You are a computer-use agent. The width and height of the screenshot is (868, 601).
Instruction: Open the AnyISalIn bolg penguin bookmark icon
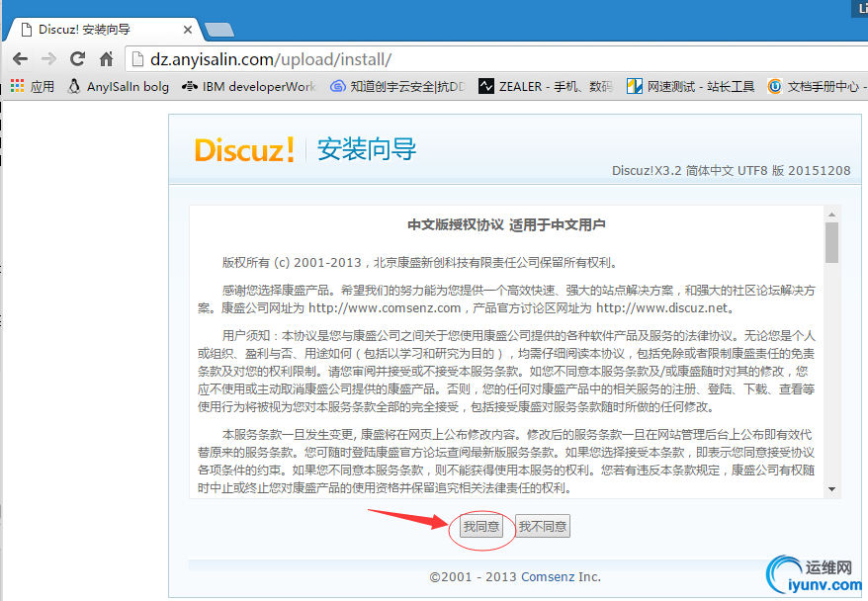pos(73,86)
